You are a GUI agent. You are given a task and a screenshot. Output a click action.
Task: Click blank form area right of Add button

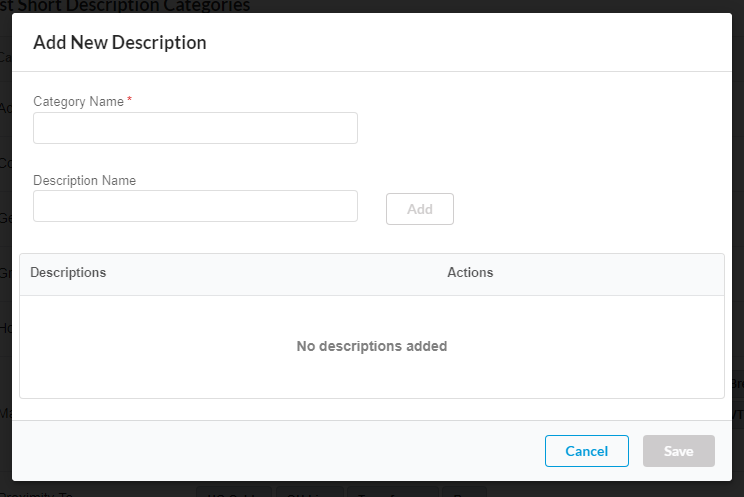(590, 209)
